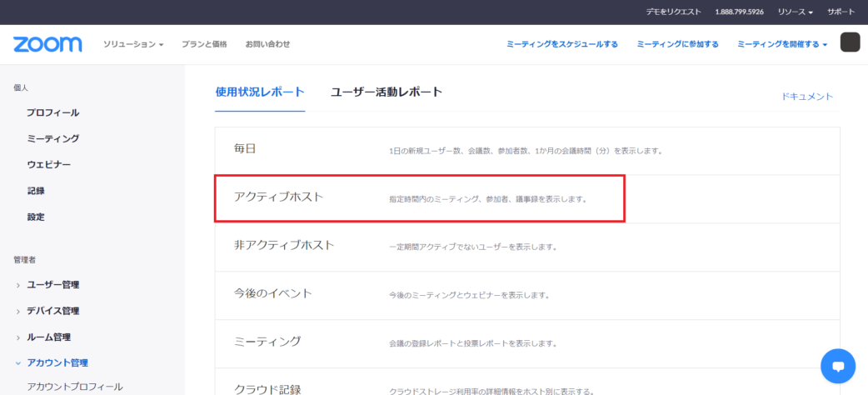868x395 pixels.
Task: Switch to the ユーザー活動レポート tab
Action: [387, 92]
